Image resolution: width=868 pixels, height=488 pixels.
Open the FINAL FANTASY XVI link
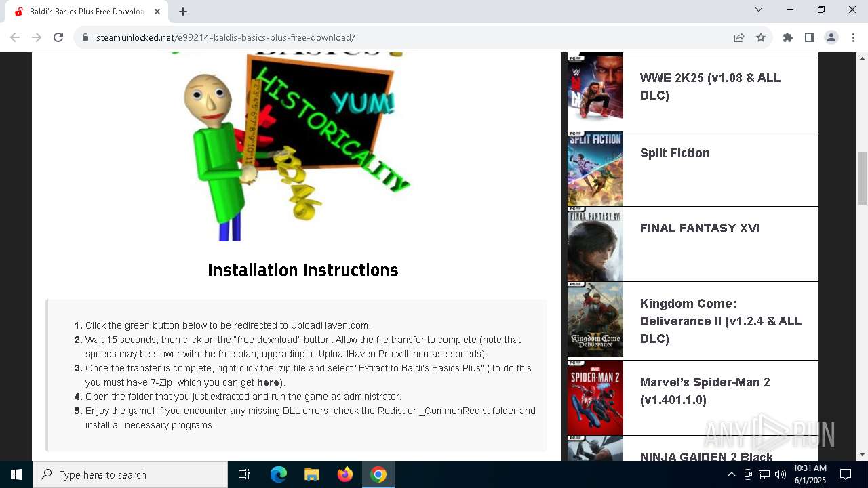[x=700, y=228]
